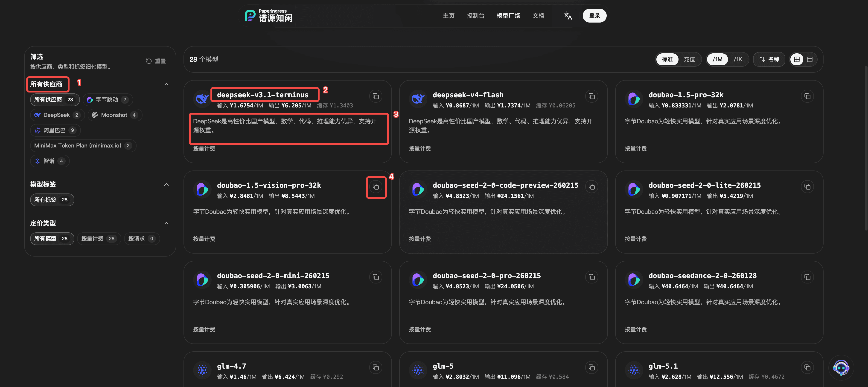
Task: Open 模型广场 navigation item
Action: (508, 15)
